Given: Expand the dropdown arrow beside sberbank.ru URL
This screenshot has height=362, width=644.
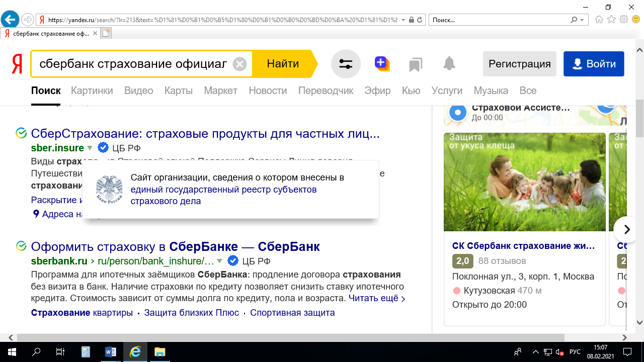Looking at the screenshot, I should tap(219, 261).
